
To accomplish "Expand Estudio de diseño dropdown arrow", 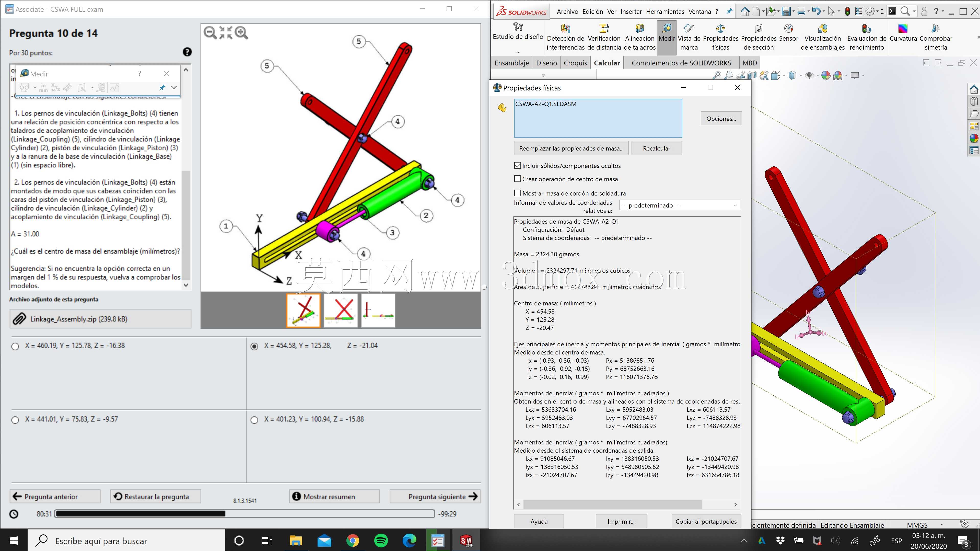I will click(x=518, y=52).
